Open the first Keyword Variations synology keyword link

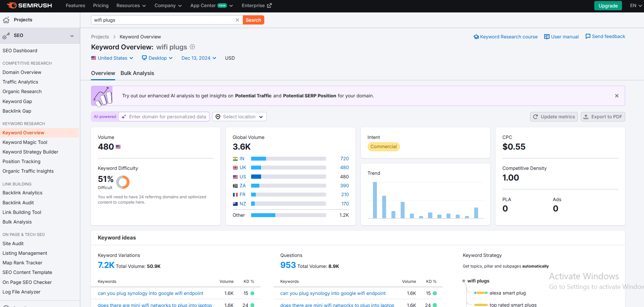click(151, 293)
